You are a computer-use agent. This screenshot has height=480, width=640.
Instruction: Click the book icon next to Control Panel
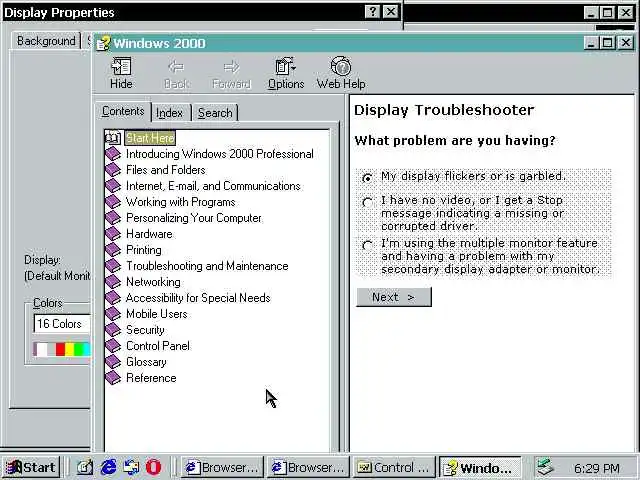(113, 346)
